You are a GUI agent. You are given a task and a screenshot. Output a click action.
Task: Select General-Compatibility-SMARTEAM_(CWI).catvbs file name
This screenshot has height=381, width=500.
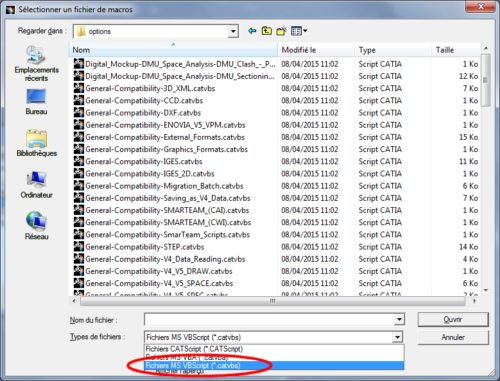point(168,222)
